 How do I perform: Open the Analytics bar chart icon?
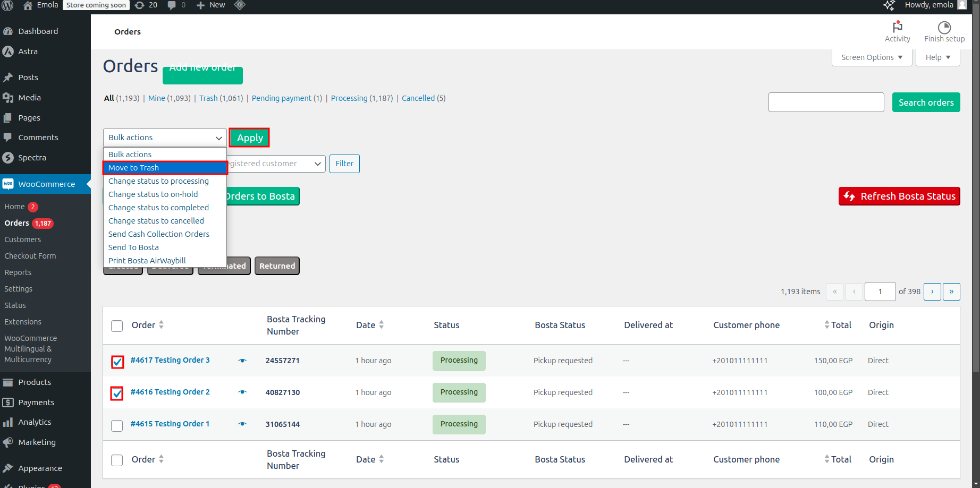click(8, 422)
